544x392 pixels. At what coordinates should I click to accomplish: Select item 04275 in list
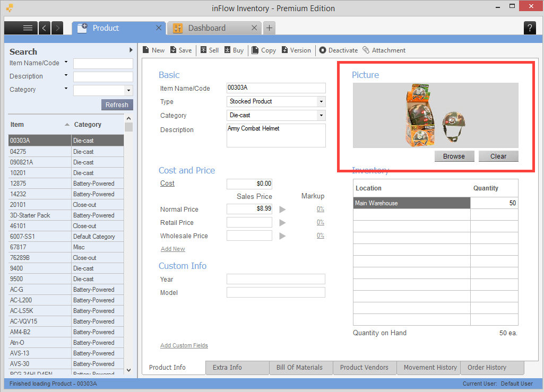click(x=66, y=152)
